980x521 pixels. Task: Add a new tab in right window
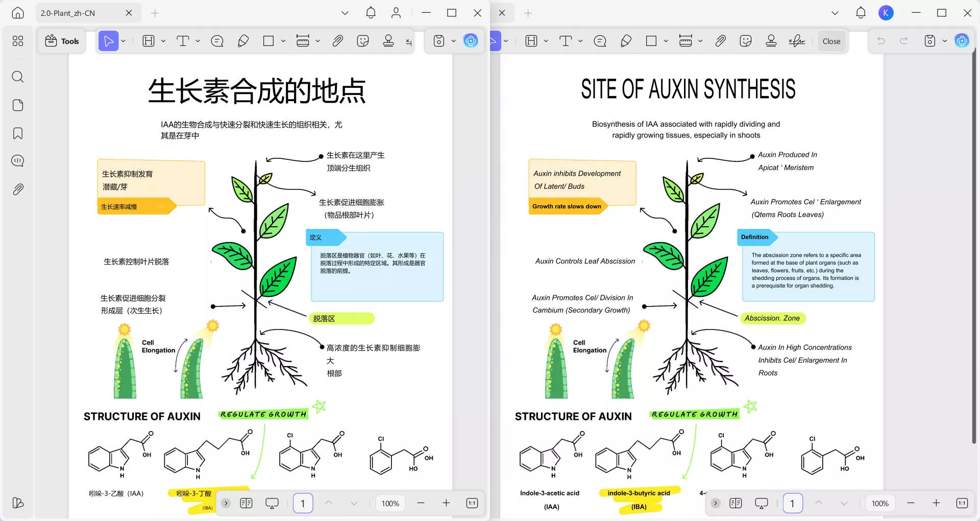tap(528, 13)
